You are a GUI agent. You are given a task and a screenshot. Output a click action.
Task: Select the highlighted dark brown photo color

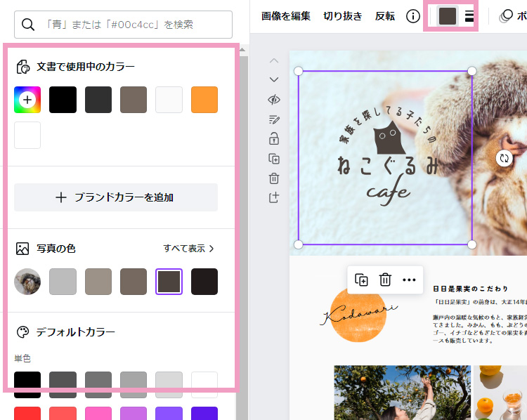tap(169, 282)
